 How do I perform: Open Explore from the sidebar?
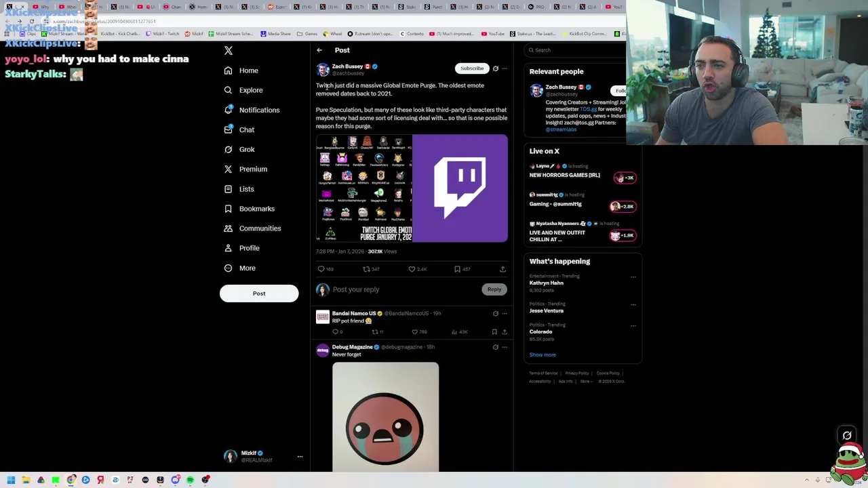coord(243,90)
